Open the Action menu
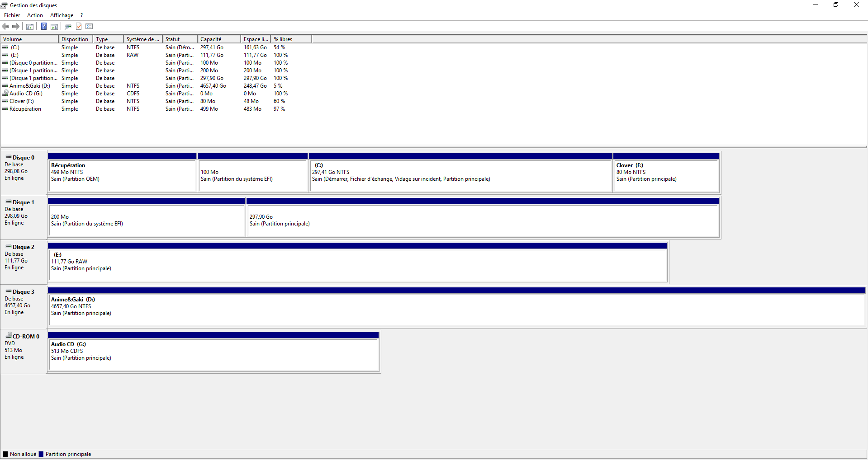868x460 pixels. (35, 15)
